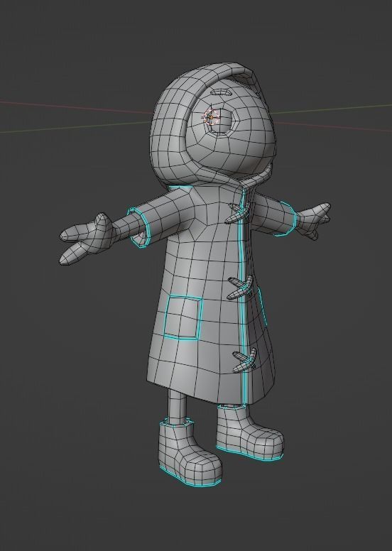Click the boot directly under the coat hem
392x551 pixels.
coord(249,432)
